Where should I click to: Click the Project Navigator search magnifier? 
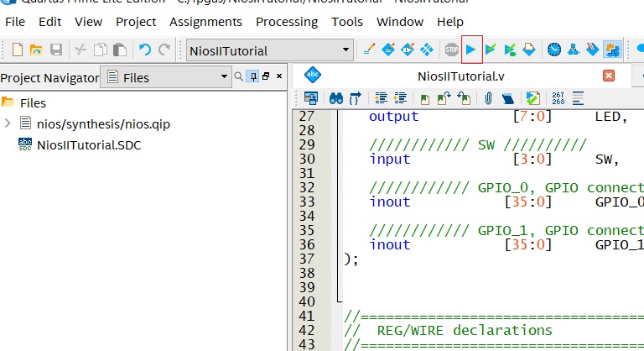238,76
